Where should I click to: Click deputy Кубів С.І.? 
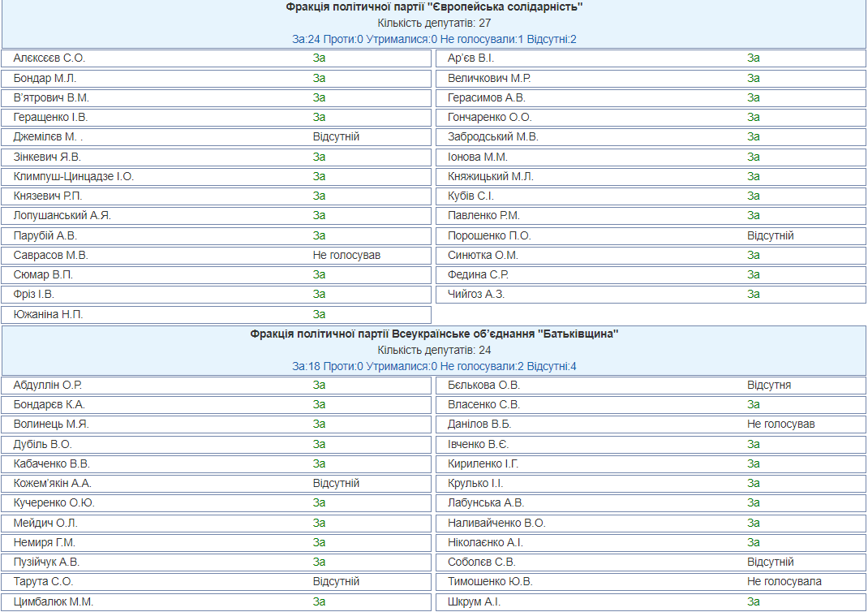(x=471, y=196)
